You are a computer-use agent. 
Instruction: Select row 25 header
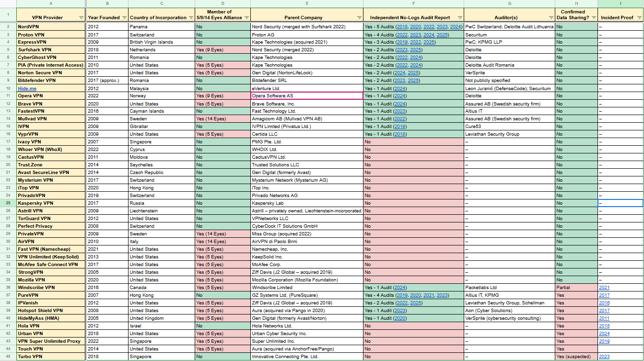coord(8,203)
